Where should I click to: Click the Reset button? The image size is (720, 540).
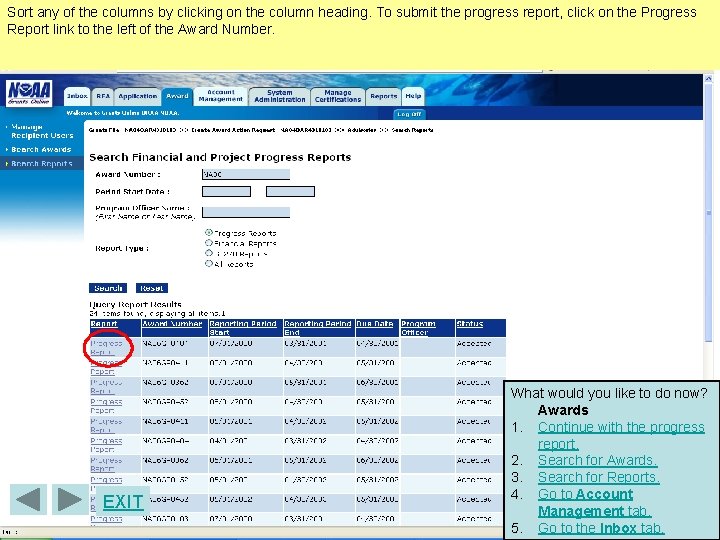point(152,288)
